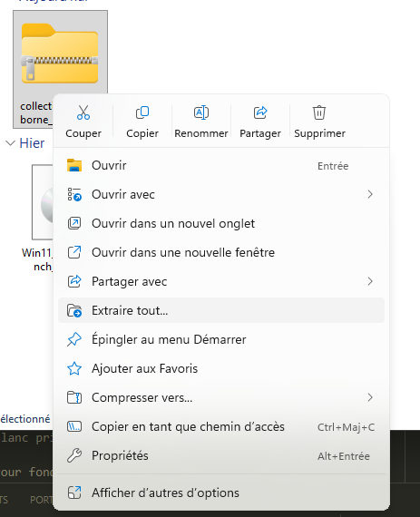Select Ajouter aux Favoris
Screen dimensions: 420x517
(x=221, y=368)
